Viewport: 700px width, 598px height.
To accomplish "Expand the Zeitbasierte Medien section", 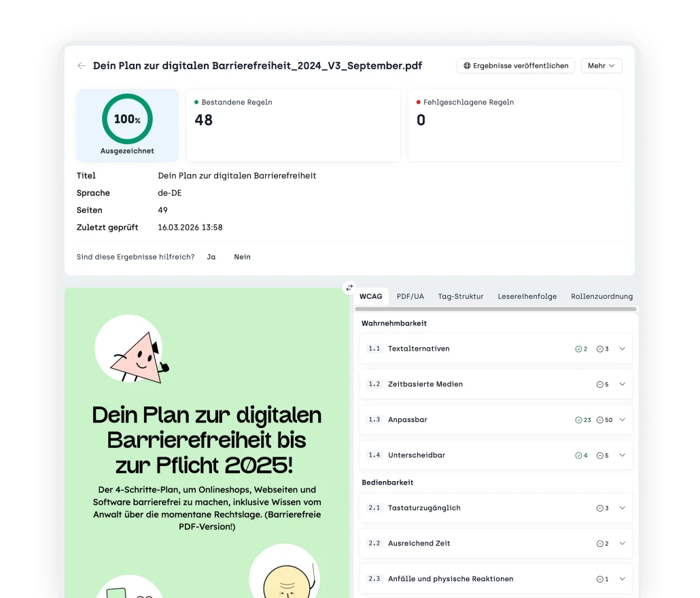I will pyautogui.click(x=623, y=384).
